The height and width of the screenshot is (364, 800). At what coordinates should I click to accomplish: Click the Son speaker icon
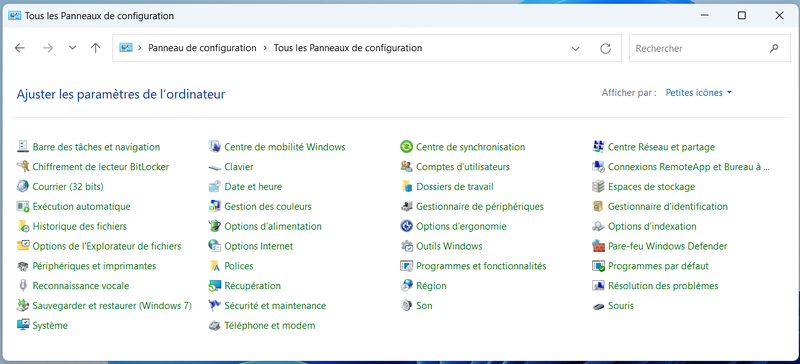pyautogui.click(x=407, y=306)
